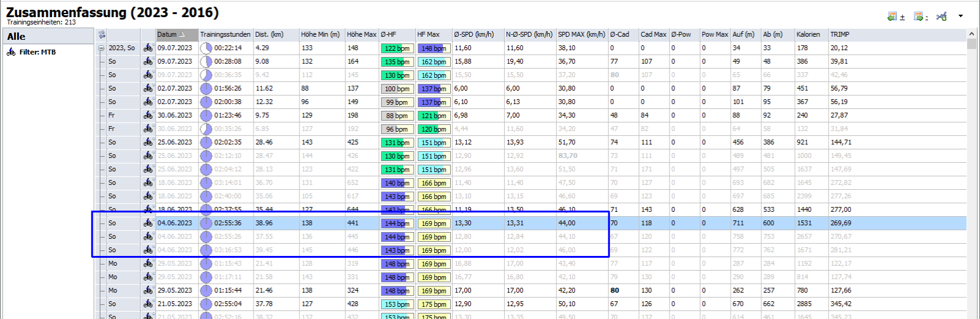Collapse the 2023 tree node
980x319 pixels.
point(101,48)
